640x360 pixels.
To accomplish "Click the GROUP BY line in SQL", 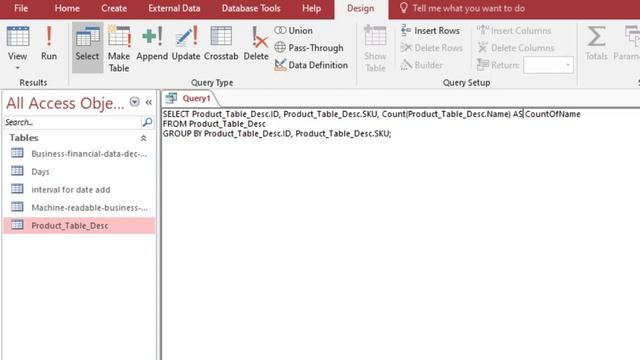I will (277, 133).
